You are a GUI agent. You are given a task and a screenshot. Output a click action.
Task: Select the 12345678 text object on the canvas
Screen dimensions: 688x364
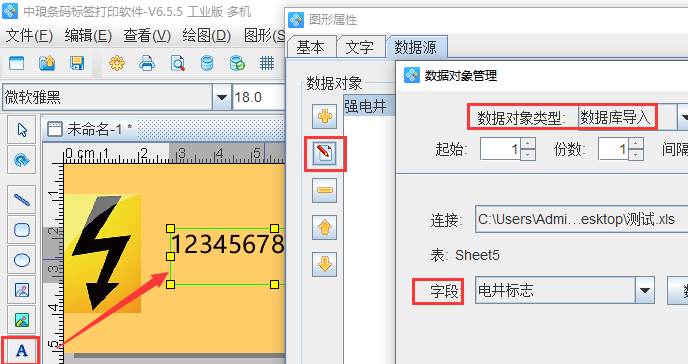pos(227,256)
